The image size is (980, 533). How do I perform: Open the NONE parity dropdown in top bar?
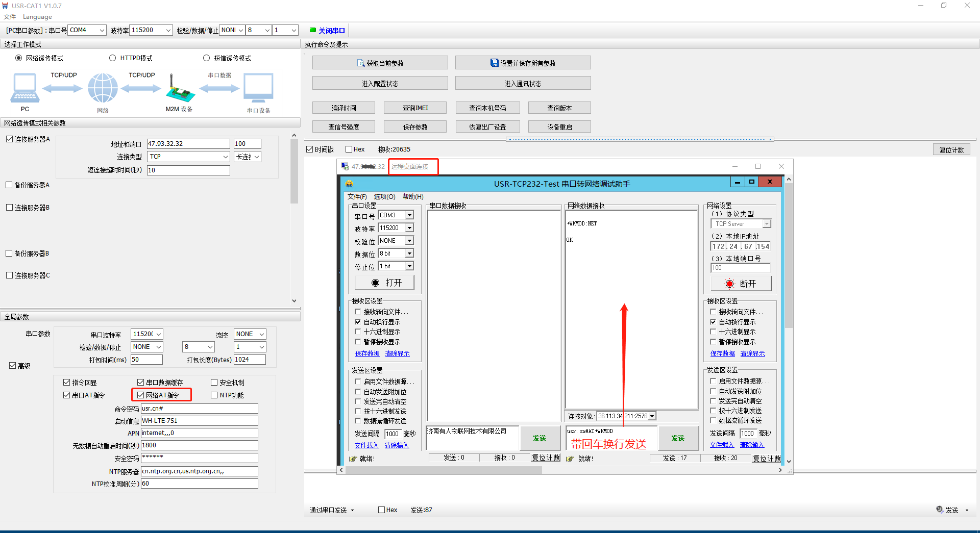coord(232,30)
